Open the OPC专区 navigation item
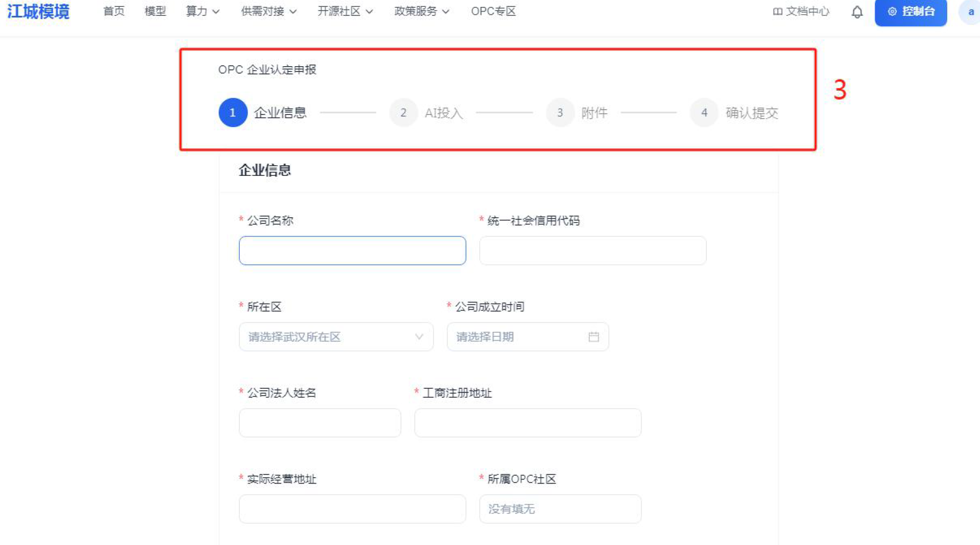Viewport: 980px width, 545px height. tap(493, 11)
